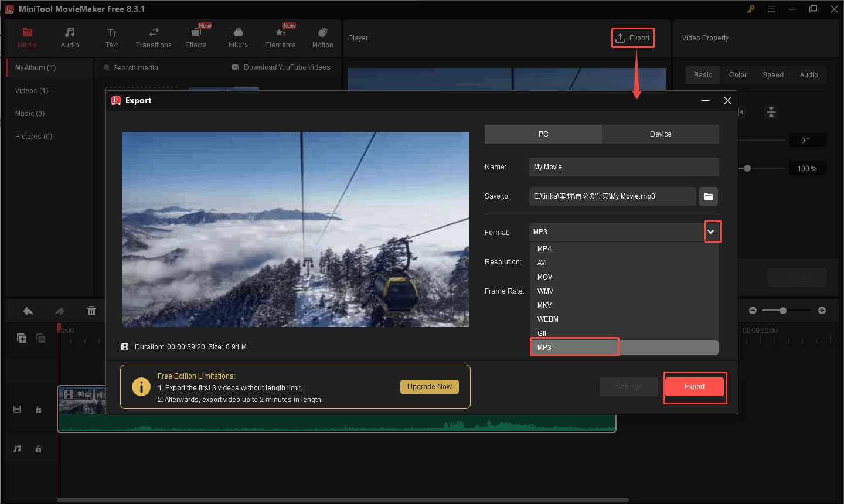Viewport: 844px width, 504px height.
Task: Select MP4 from the format list
Action: coord(544,249)
